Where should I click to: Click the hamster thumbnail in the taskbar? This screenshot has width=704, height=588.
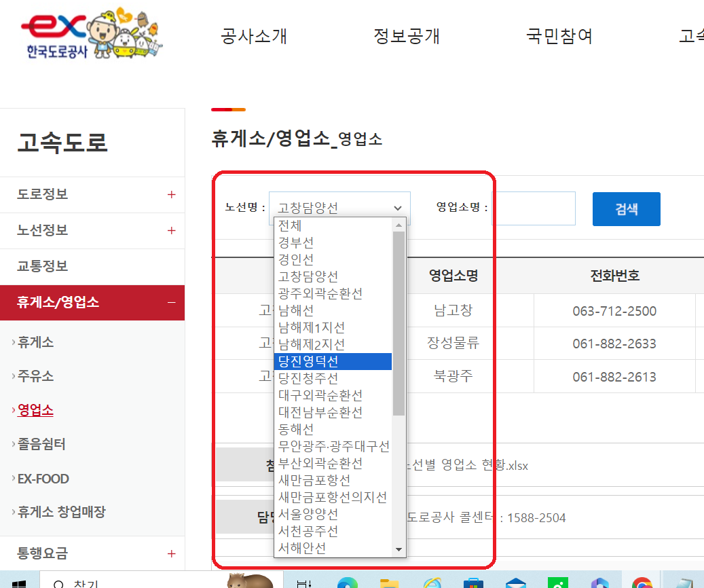click(x=251, y=581)
